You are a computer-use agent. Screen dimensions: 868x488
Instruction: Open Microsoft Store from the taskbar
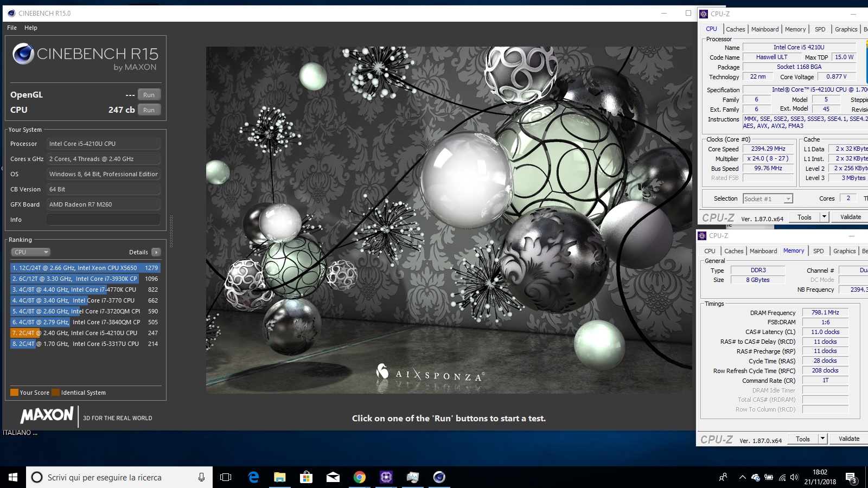coord(306,477)
